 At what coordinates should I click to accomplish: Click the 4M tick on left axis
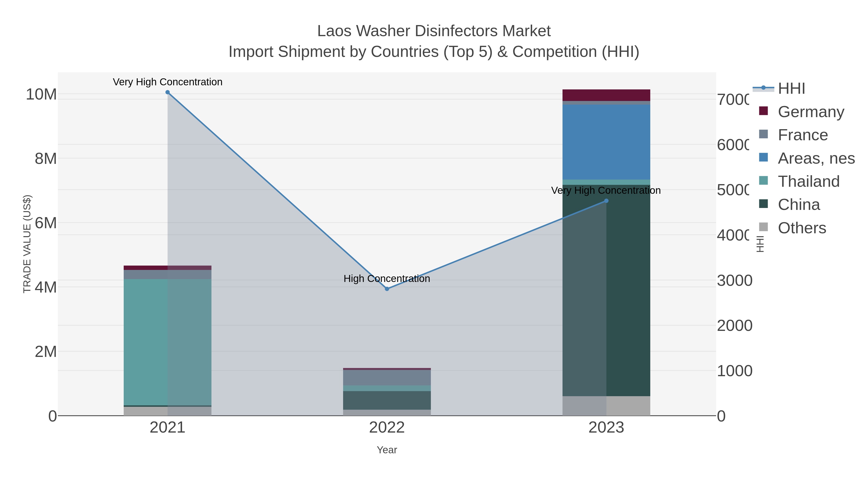pyautogui.click(x=46, y=287)
